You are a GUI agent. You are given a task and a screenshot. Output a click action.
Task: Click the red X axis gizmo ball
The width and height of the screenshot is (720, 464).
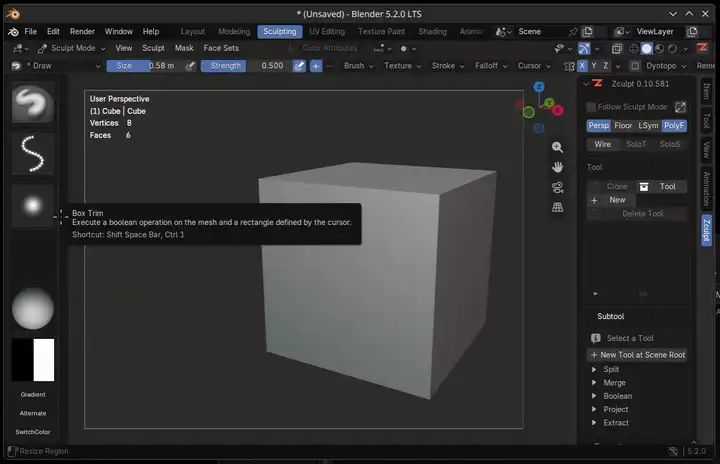(558, 110)
